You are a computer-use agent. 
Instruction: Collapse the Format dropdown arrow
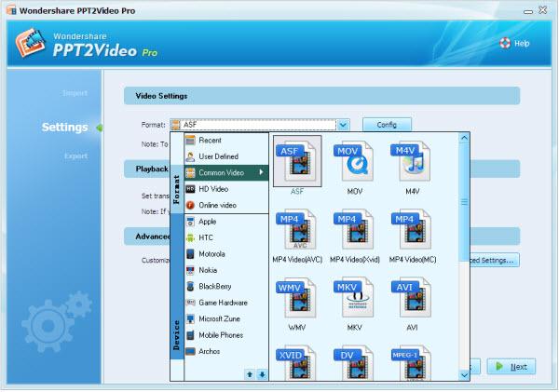343,125
